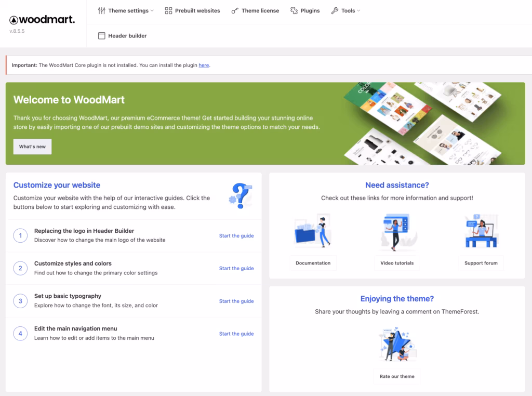
Task: Click the Theme settings sliders icon
Action: click(101, 10)
